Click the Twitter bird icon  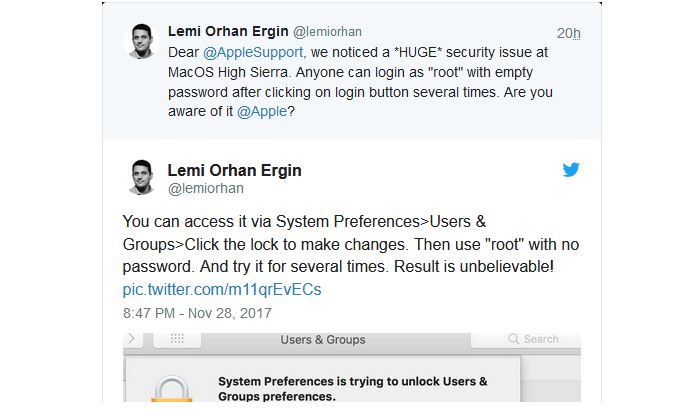pyautogui.click(x=571, y=170)
